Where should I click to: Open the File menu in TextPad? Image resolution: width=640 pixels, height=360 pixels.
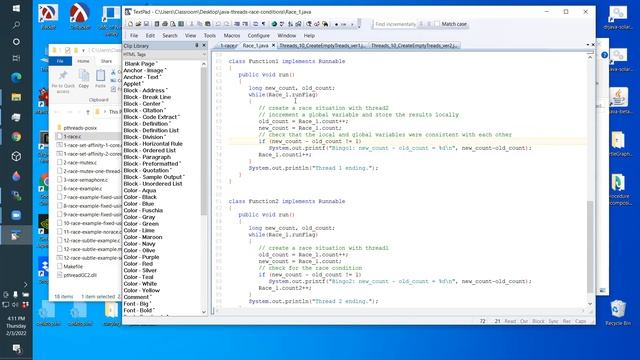point(134,36)
